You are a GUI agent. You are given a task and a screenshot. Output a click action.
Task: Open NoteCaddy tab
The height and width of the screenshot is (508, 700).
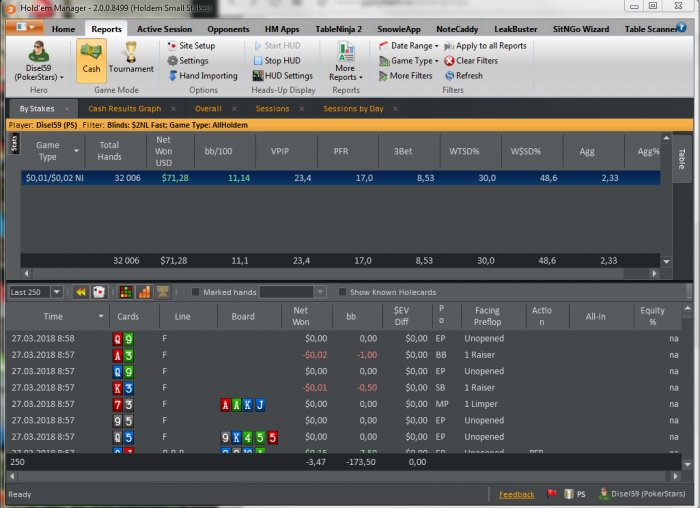click(457, 29)
